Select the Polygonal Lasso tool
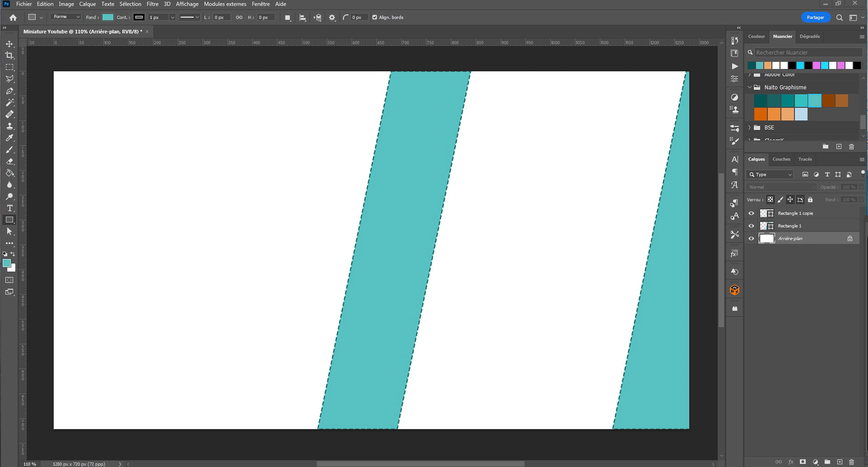 [x=9, y=79]
